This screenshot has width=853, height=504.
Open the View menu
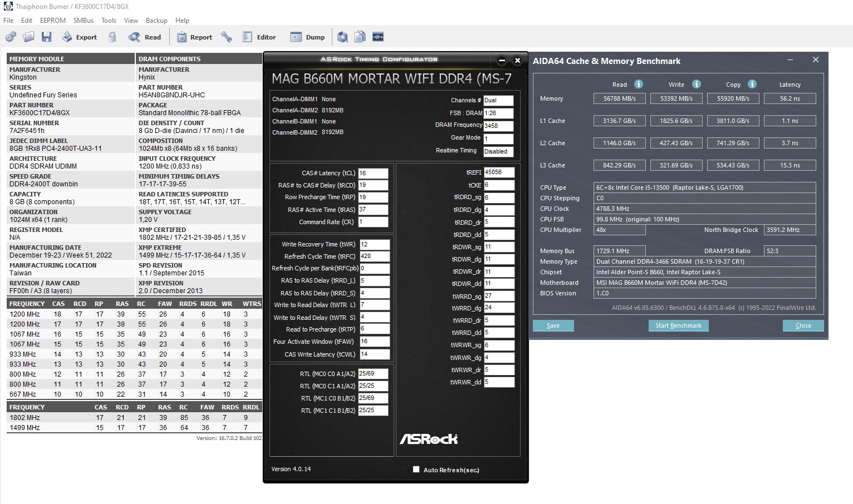pos(131,21)
